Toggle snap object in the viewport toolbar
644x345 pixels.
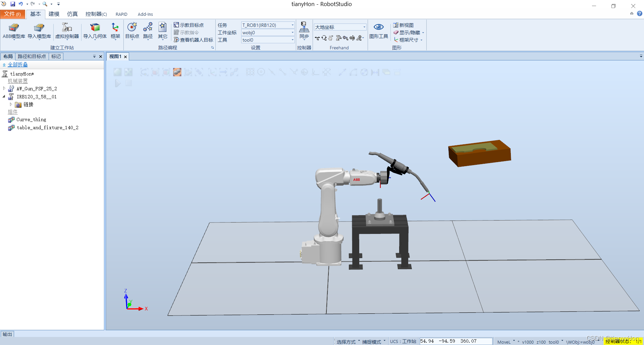pyautogui.click(x=250, y=72)
